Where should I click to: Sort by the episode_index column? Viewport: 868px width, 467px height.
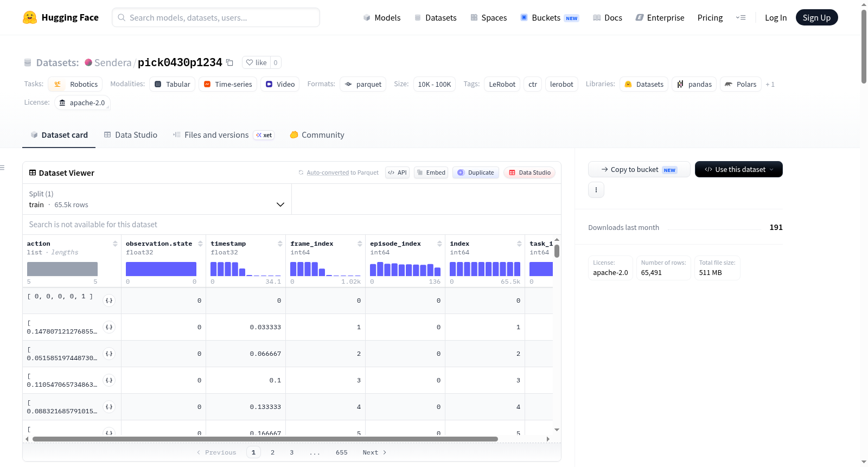[439, 244]
